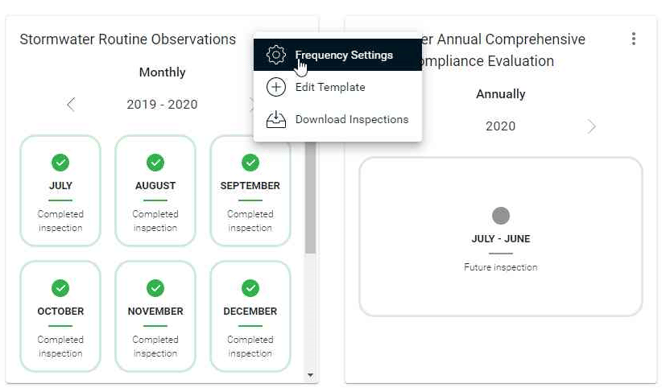Viewport: 670px width, 388px height.
Task: Click the Download Inspections tray icon
Action: (276, 119)
